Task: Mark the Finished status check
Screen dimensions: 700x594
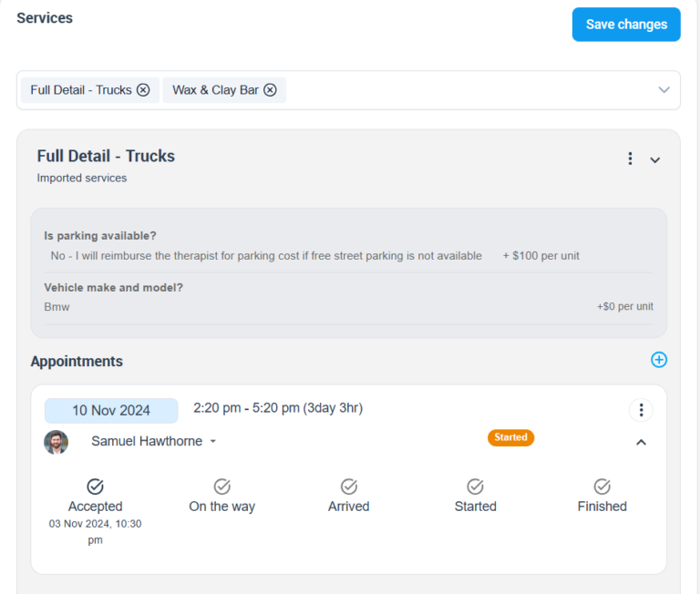Action: pos(602,486)
